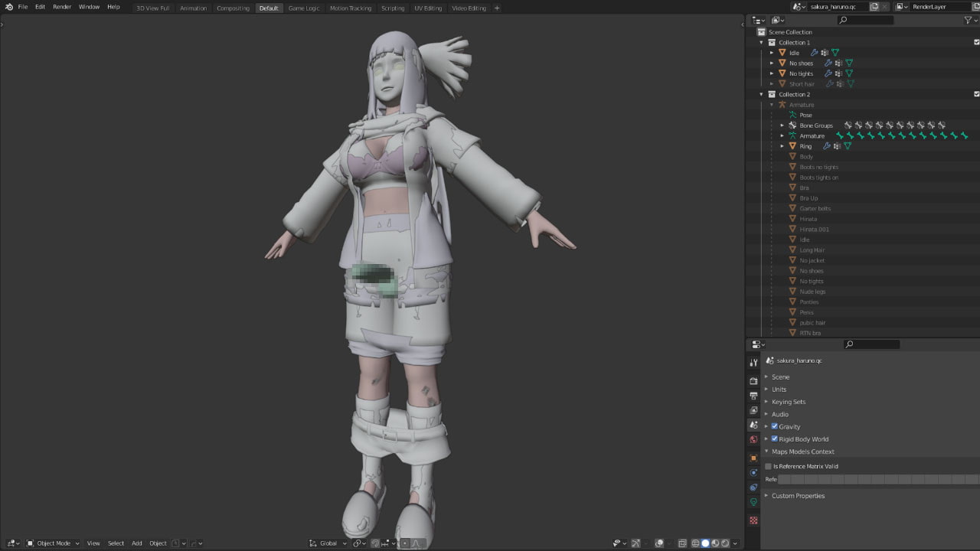Image resolution: width=980 pixels, height=551 pixels.
Task: Switch to the Video Editing workspace tab
Action: (469, 8)
